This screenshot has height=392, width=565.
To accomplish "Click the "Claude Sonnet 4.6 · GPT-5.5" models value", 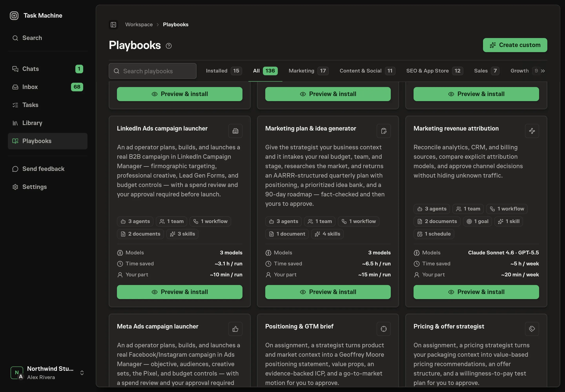I will click(503, 253).
